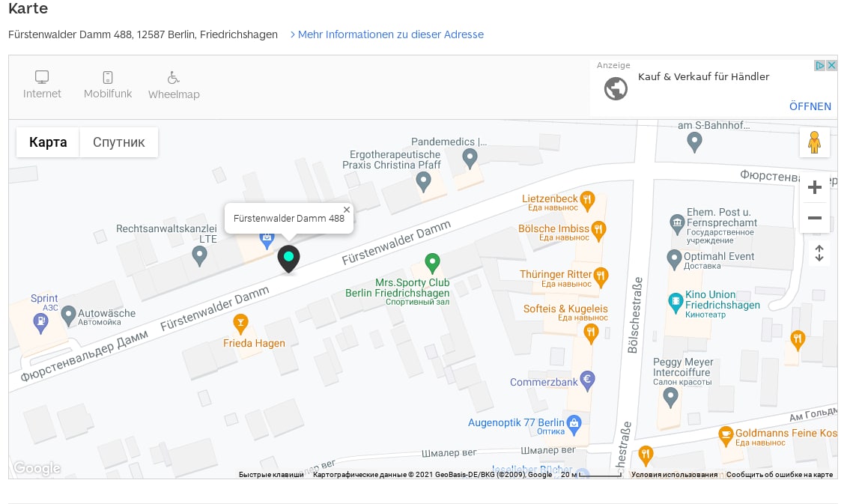
Task: Zoom in with the plus button
Action: (x=814, y=187)
